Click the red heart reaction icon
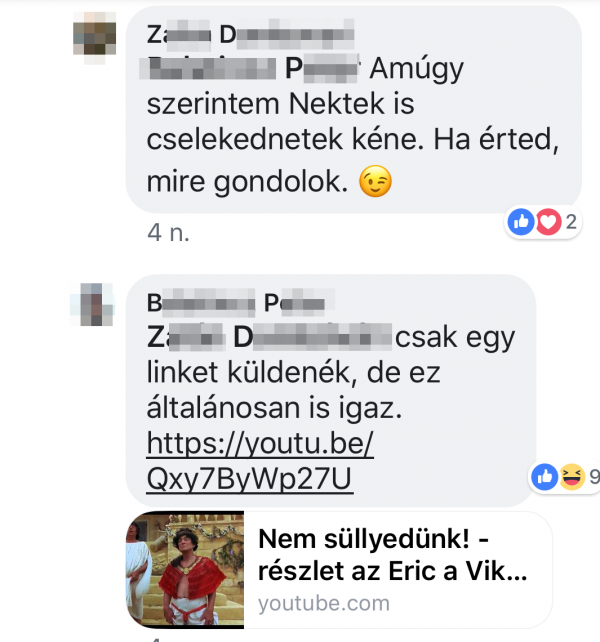Screen dimensions: 600x642 [x=548, y=222]
